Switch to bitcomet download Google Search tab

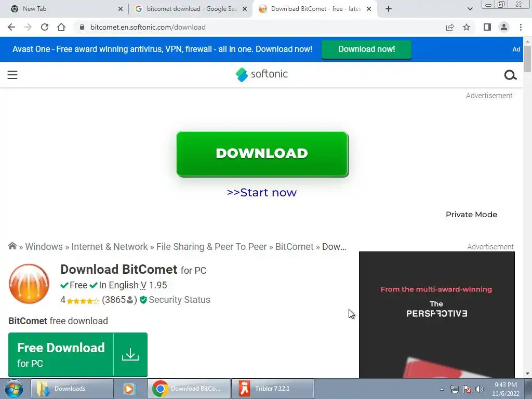pos(190,9)
